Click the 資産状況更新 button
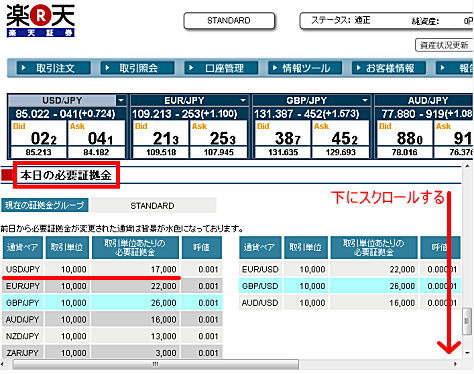Image resolution: width=474 pixels, height=374 pixels. [x=444, y=45]
